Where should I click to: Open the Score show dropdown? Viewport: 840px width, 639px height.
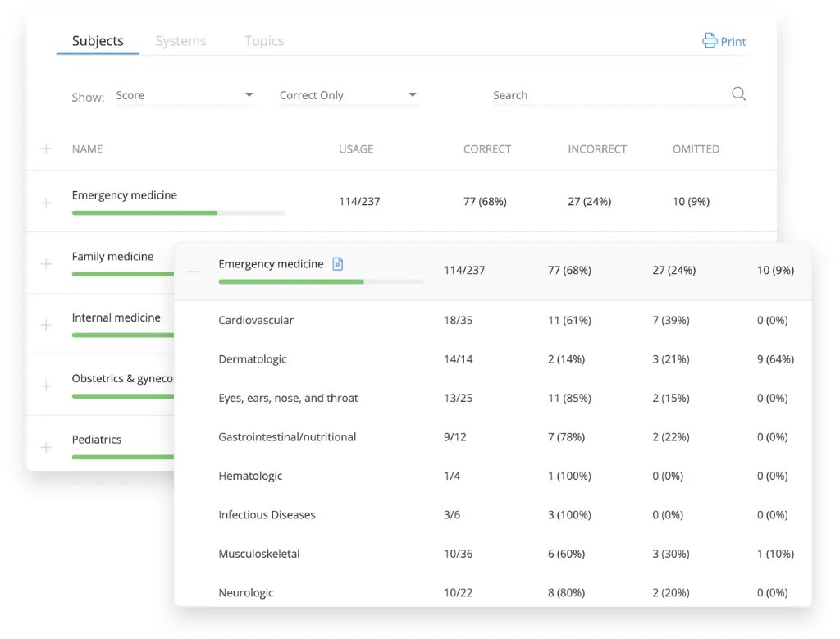point(185,96)
